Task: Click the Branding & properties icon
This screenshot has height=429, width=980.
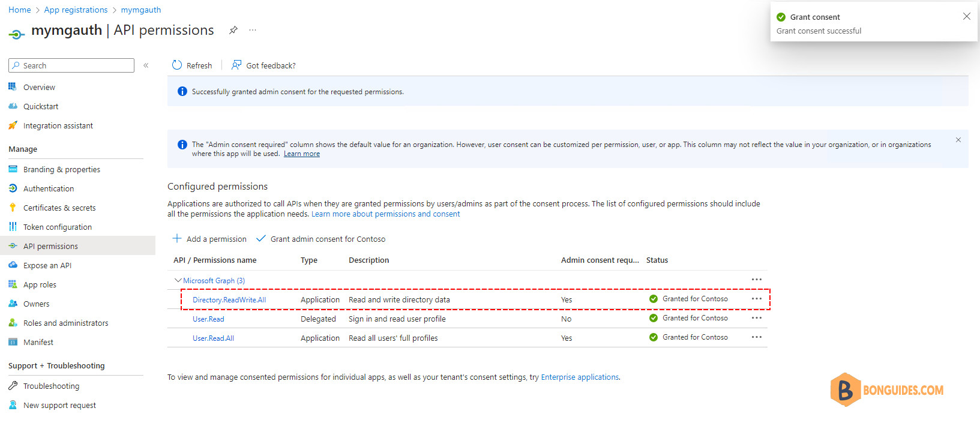Action: pyautogui.click(x=13, y=169)
